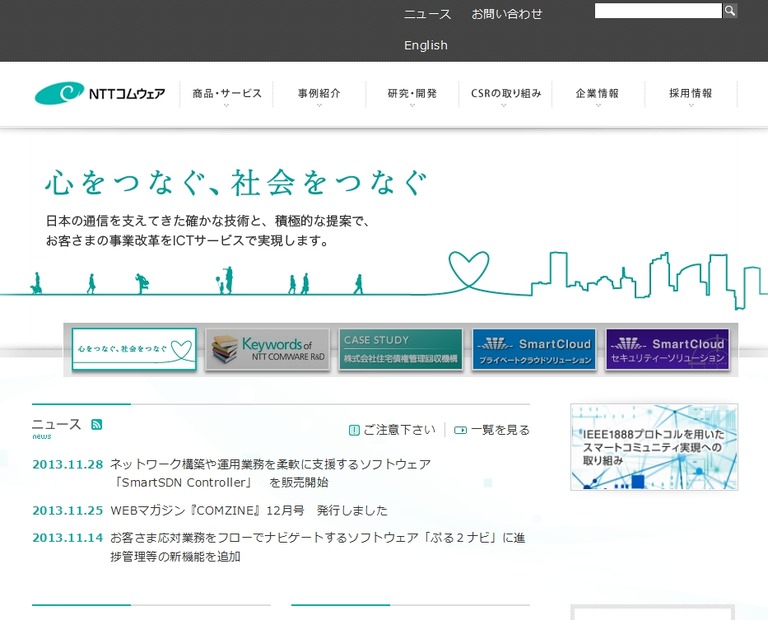Open the 企業情報 menu
Viewport: 768px width, 620px height.
tap(598, 93)
